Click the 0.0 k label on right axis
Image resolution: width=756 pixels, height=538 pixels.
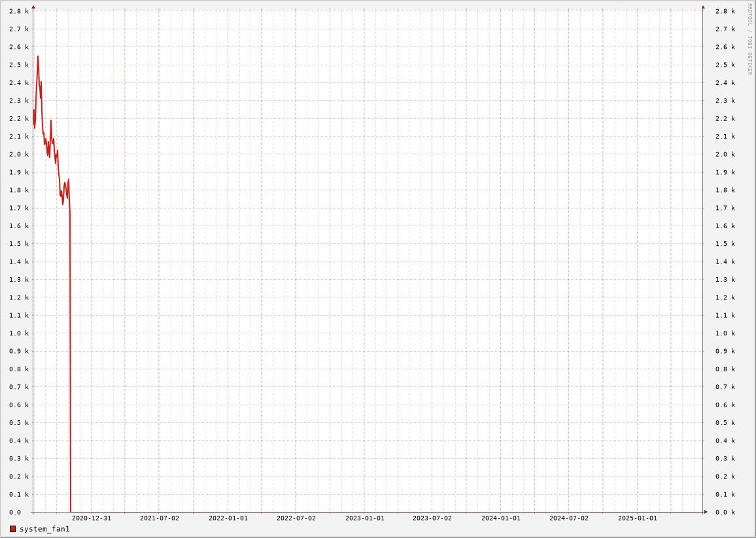pos(725,513)
